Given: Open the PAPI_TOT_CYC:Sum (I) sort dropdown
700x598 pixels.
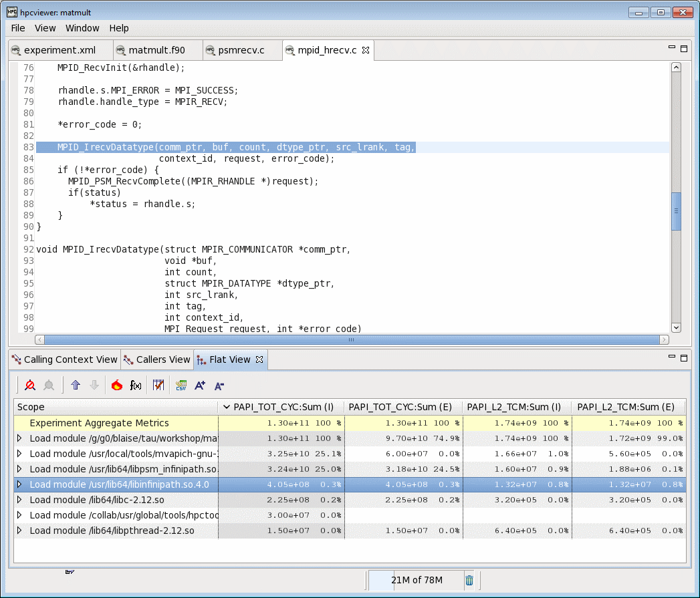Looking at the screenshot, I should (x=227, y=407).
